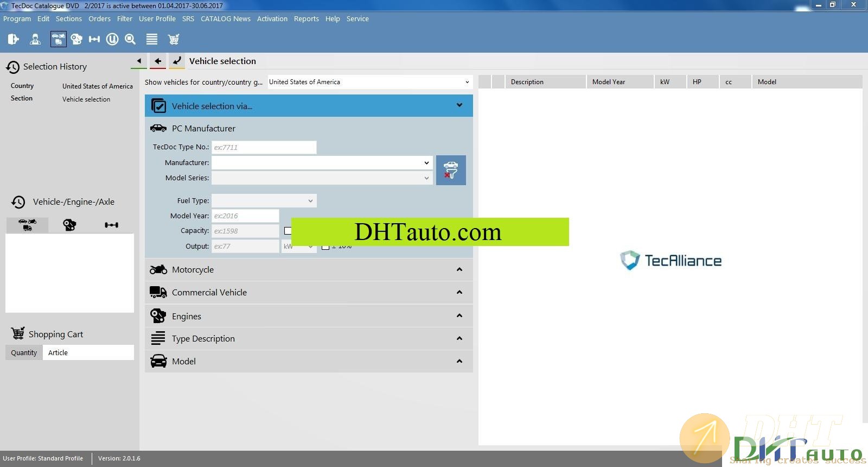
Task: Expand the Type Description section
Action: tap(459, 338)
